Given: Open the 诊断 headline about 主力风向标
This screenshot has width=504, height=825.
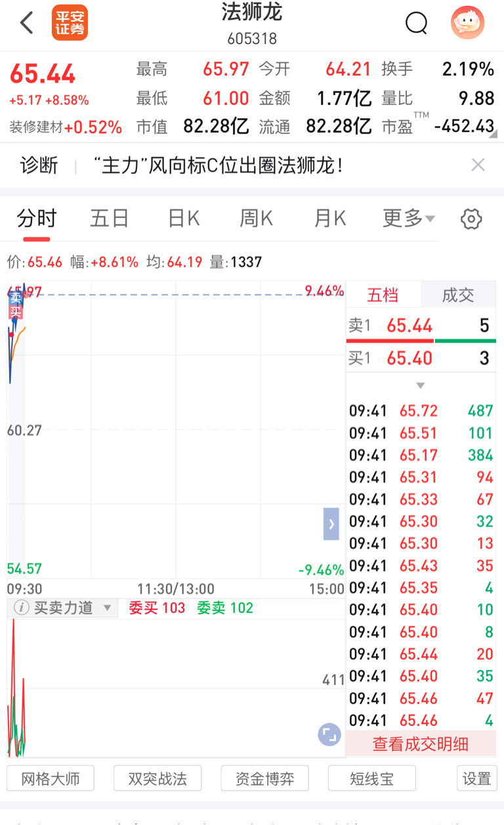Looking at the screenshot, I should tap(219, 165).
